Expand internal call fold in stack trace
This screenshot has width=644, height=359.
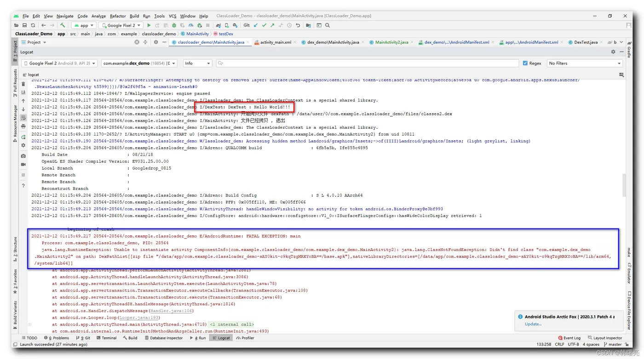[x=232, y=324]
